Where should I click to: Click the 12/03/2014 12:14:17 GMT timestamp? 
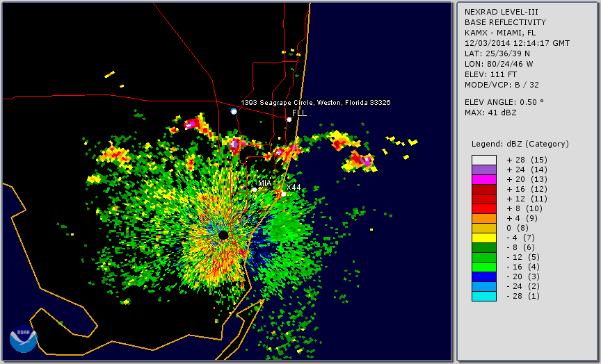tap(517, 43)
